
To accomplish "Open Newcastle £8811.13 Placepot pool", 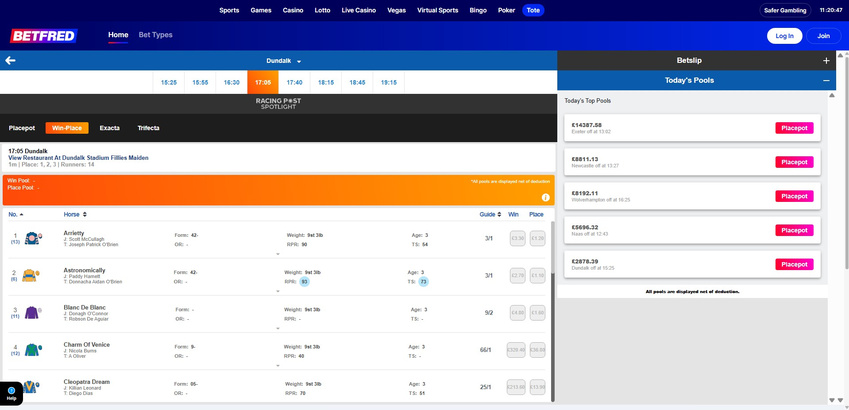I will coord(794,162).
